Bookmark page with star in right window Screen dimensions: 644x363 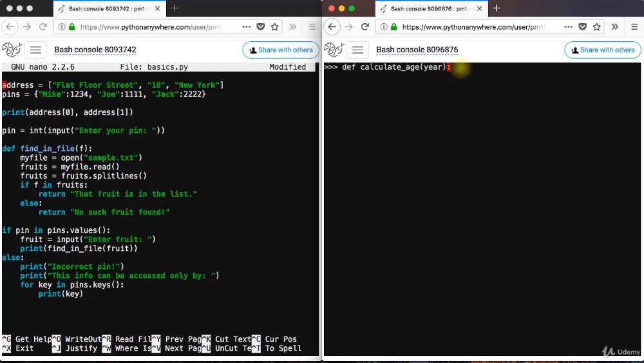pos(597,26)
